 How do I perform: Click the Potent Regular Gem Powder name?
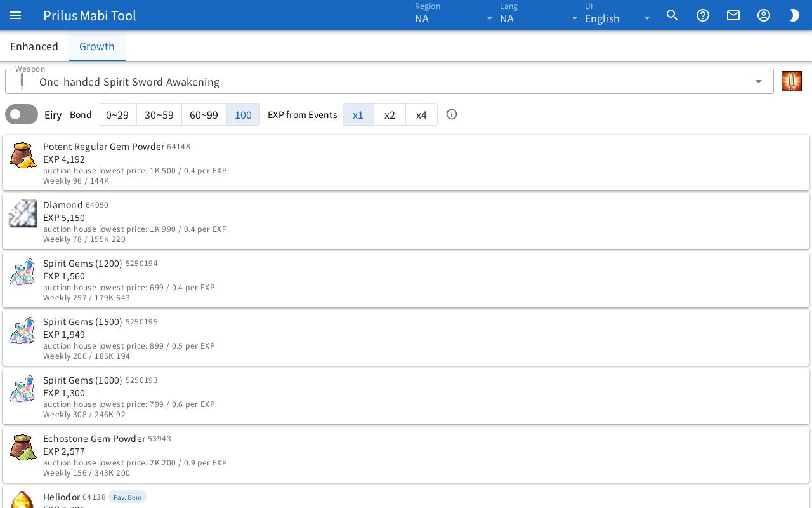click(x=103, y=147)
